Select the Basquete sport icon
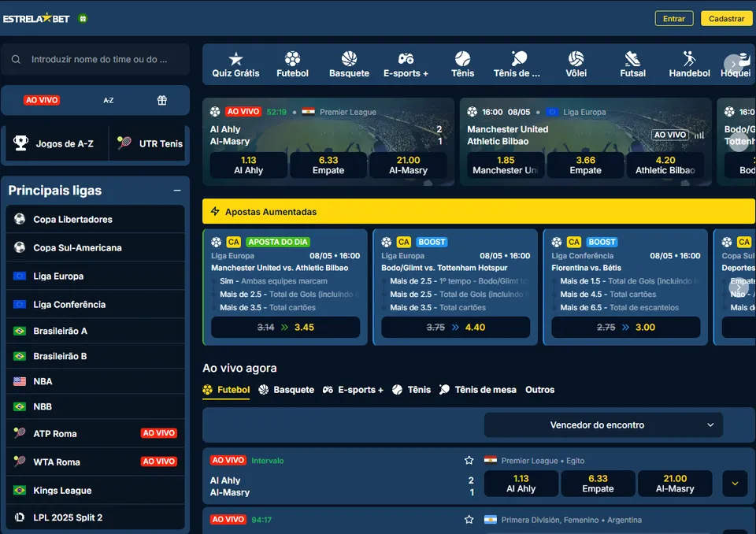Image resolution: width=756 pixels, height=534 pixels. click(x=349, y=59)
